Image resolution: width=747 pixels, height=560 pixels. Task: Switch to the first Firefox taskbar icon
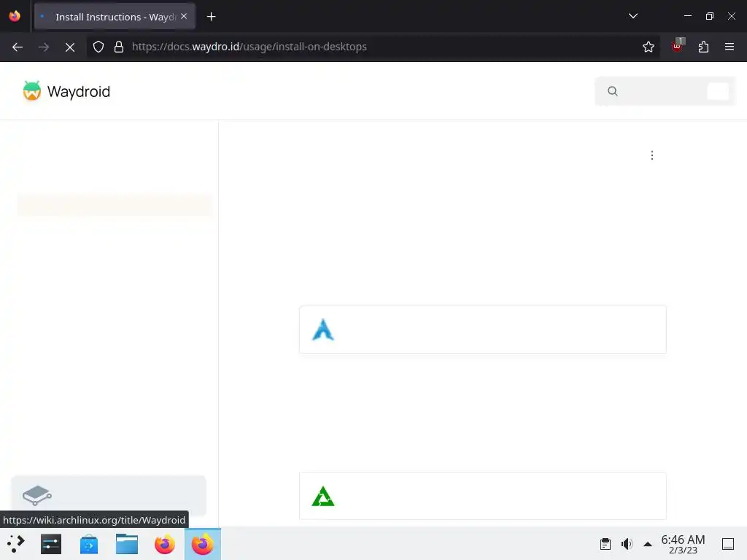(164, 544)
